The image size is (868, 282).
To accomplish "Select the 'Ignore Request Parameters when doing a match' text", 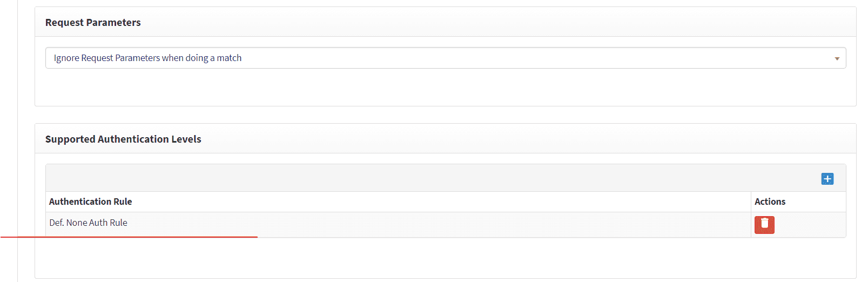I will click(147, 58).
